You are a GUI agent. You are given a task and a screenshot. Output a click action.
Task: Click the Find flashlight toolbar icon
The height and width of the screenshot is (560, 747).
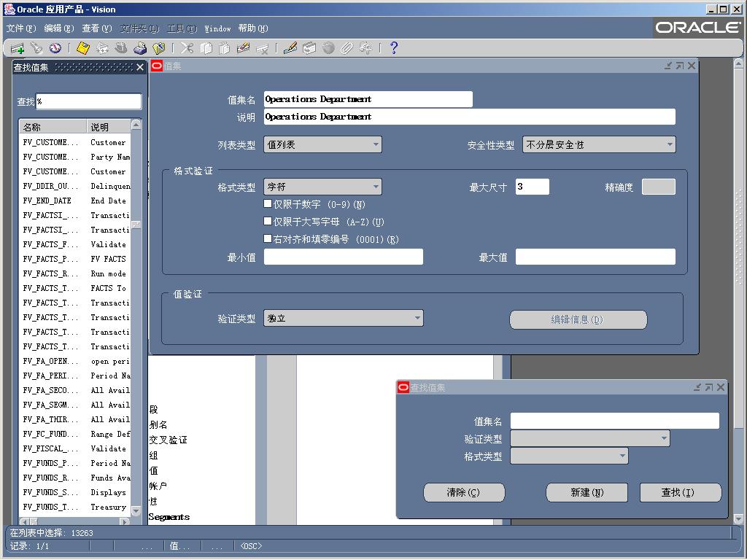[x=36, y=48]
